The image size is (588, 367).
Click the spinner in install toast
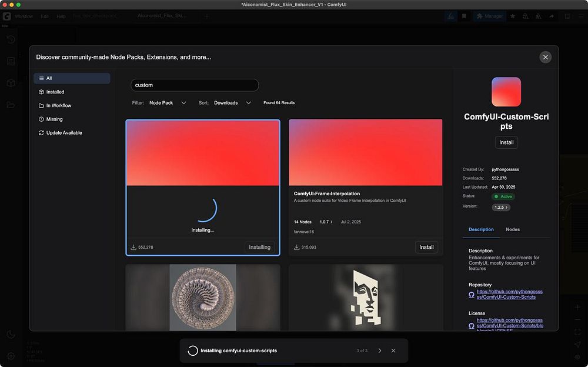tap(192, 351)
